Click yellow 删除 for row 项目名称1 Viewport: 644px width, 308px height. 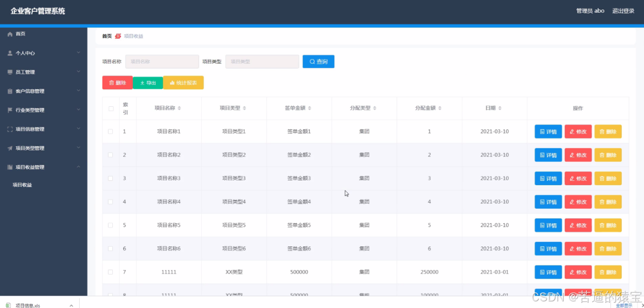click(x=608, y=131)
